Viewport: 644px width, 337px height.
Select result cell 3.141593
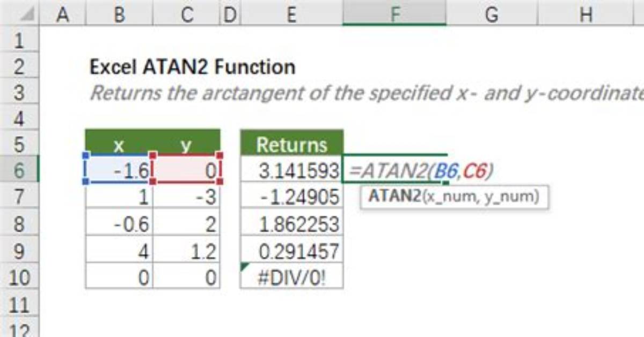tap(291, 170)
